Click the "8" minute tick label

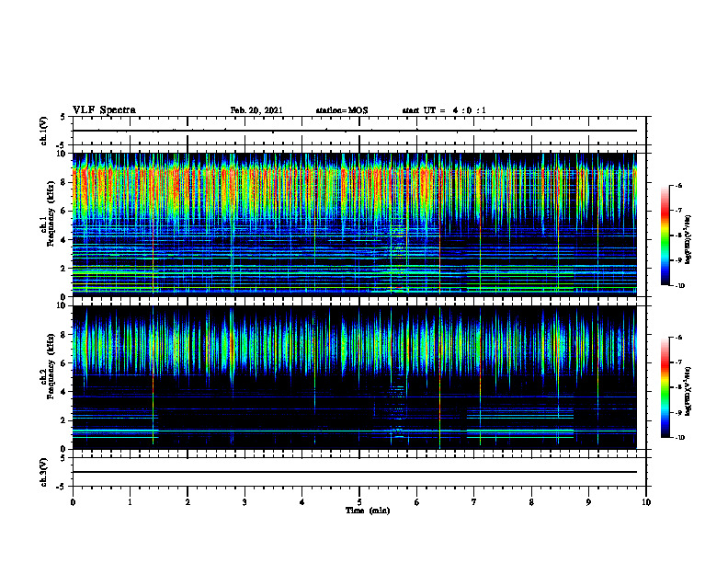(x=531, y=502)
